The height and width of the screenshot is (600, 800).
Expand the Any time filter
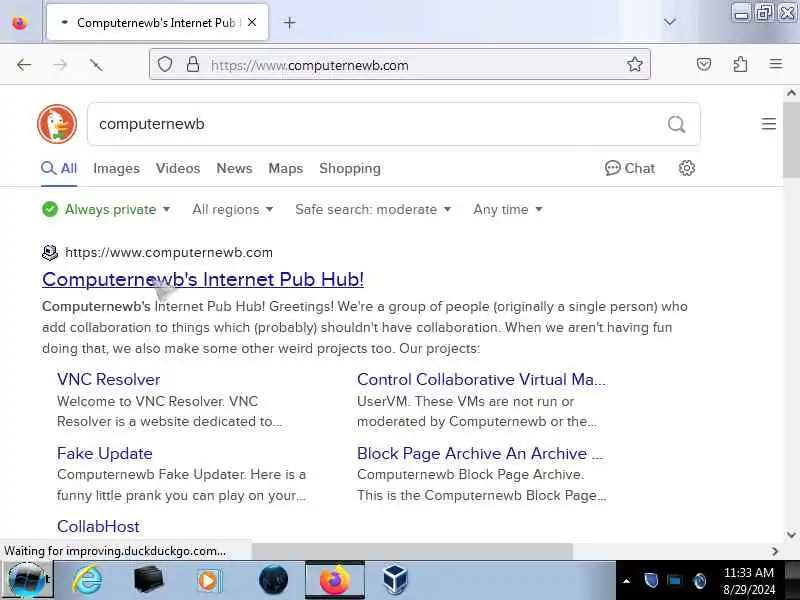(508, 209)
